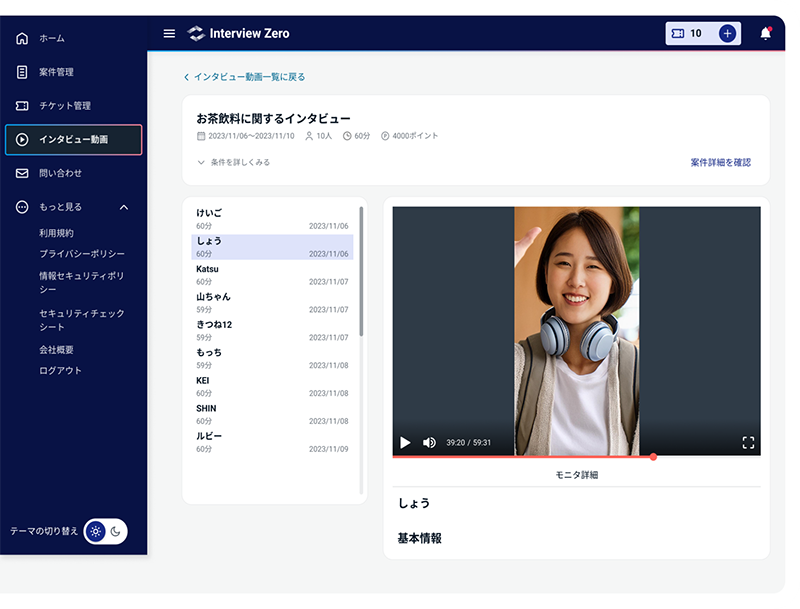Play the interview video

click(405, 442)
